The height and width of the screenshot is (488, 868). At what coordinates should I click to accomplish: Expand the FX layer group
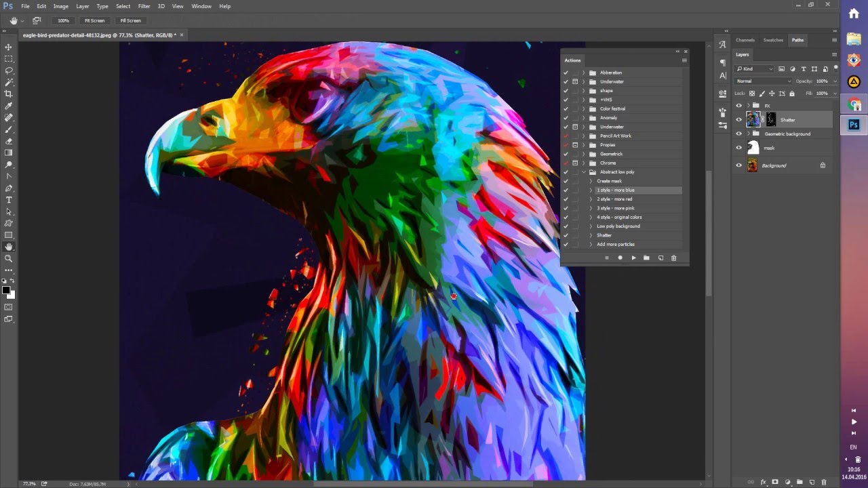click(748, 106)
